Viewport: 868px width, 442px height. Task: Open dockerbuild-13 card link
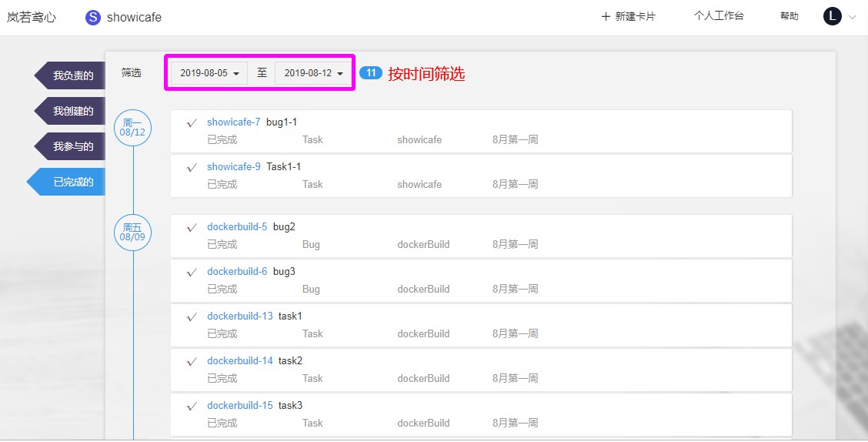click(239, 316)
